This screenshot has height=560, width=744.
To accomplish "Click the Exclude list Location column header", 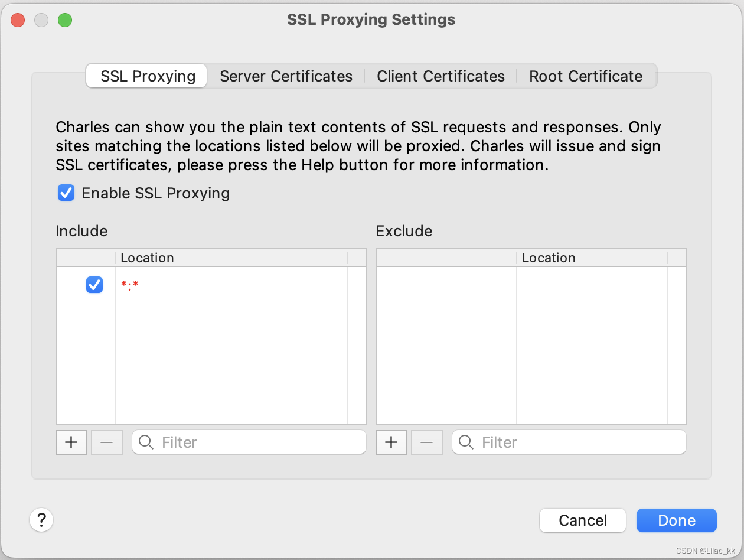I will coord(592,258).
